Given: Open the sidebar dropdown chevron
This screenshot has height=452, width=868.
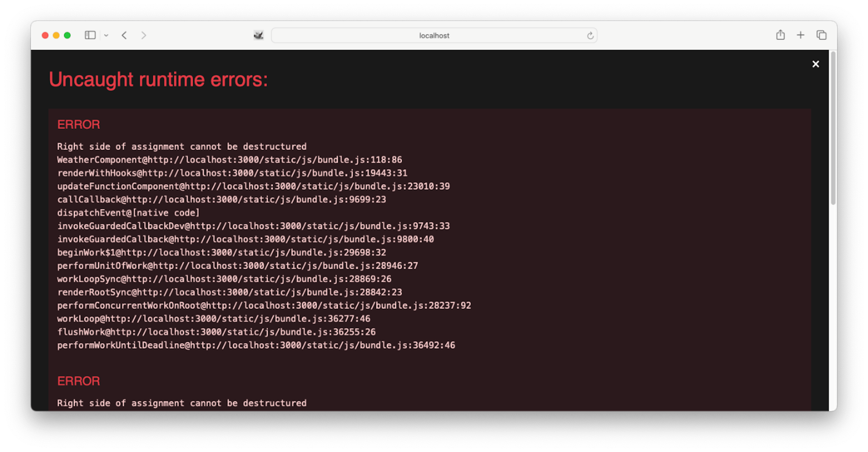Looking at the screenshot, I should 106,35.
